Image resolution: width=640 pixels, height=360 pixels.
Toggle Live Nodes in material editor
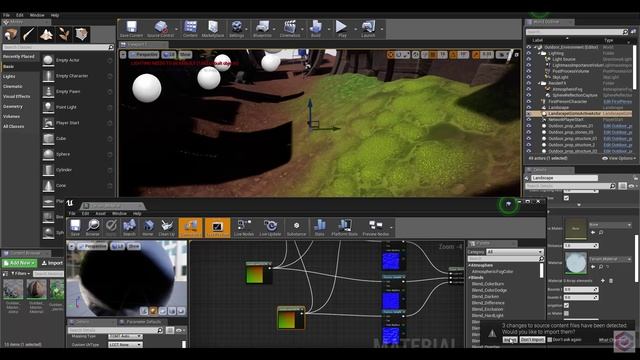244,228
